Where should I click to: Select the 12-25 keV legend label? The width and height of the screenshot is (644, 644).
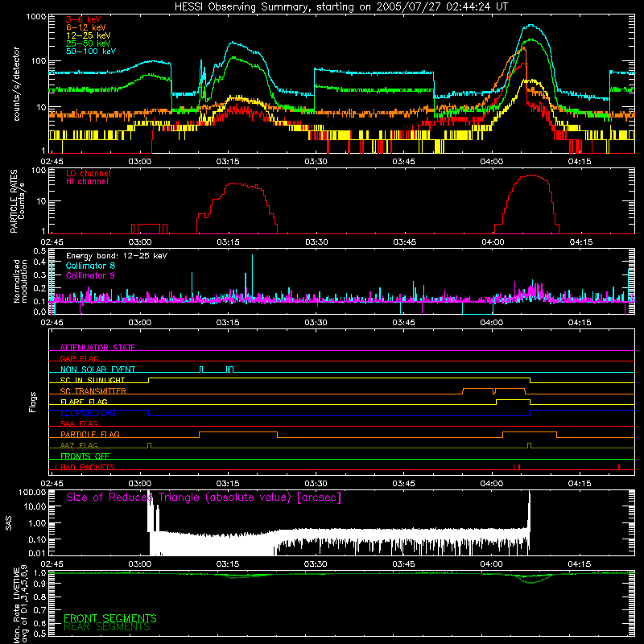[89, 35]
